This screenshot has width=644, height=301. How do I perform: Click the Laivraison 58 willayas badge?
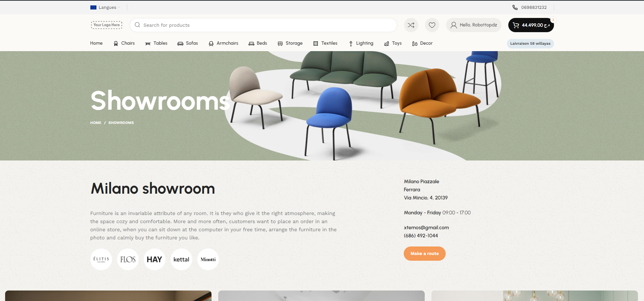point(530,43)
